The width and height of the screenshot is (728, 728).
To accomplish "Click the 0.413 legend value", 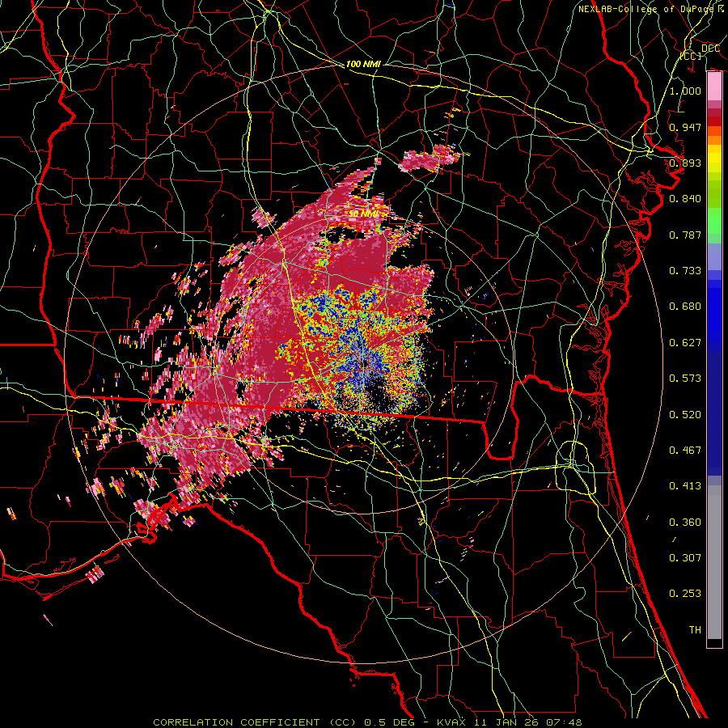I will click(685, 486).
